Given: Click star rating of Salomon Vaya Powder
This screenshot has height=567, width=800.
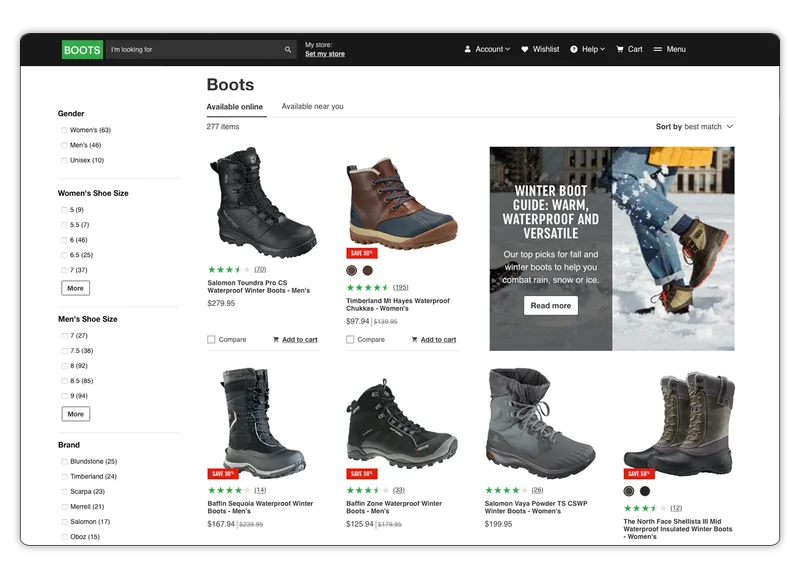Looking at the screenshot, I should (506, 490).
